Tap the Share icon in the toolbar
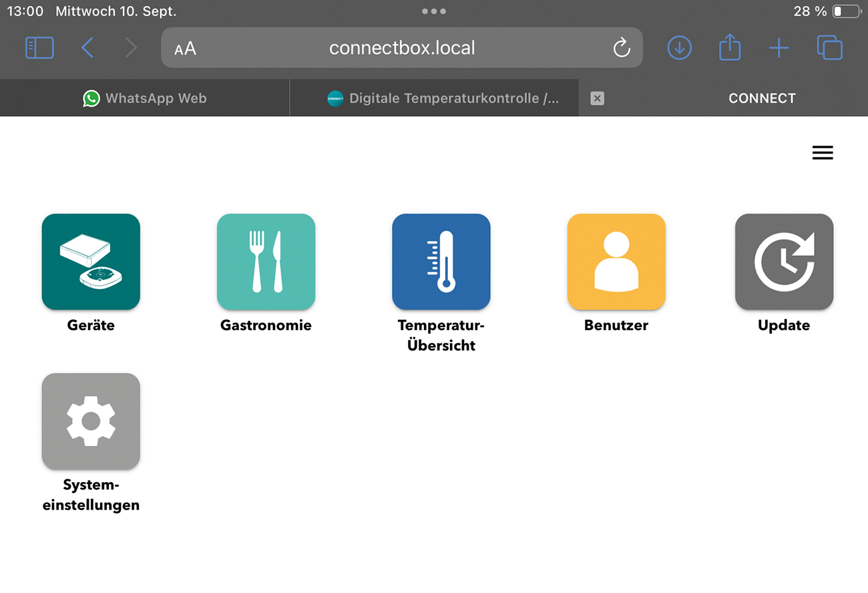868x593 pixels. pyautogui.click(x=729, y=48)
